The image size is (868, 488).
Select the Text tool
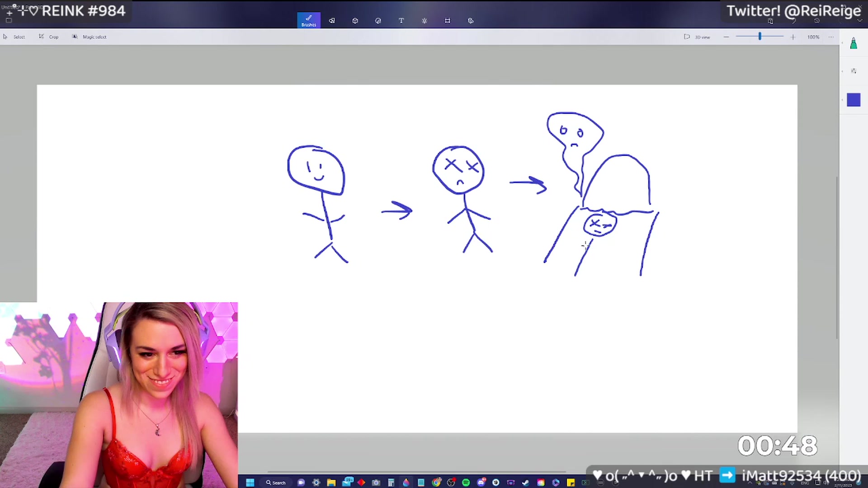[401, 20]
